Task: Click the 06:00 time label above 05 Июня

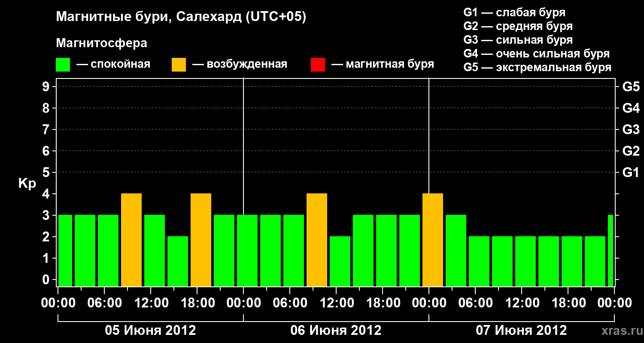Action: tap(104, 303)
